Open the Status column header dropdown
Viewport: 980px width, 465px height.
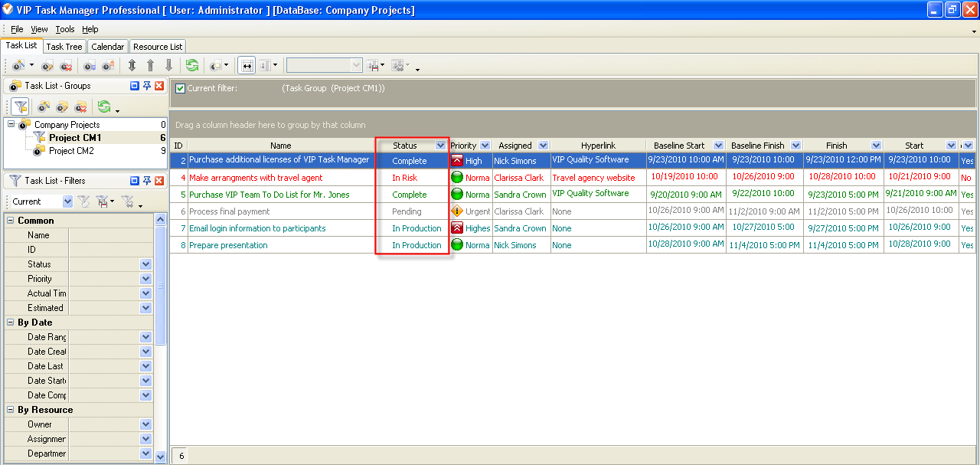(440, 146)
